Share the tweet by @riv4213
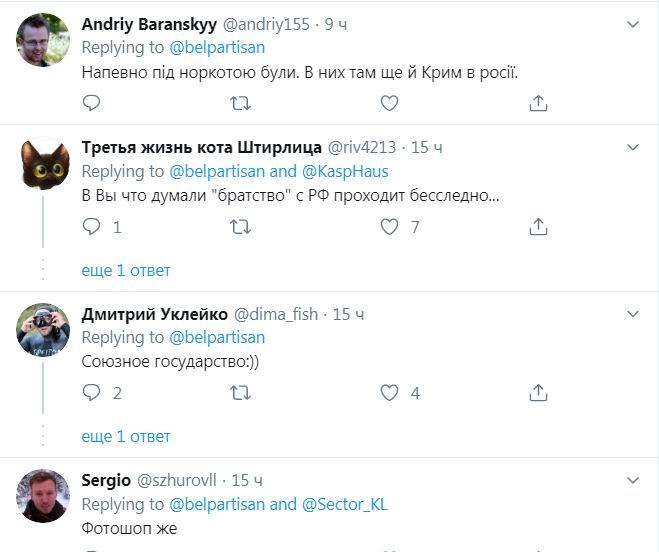659x552 pixels. coord(538,227)
